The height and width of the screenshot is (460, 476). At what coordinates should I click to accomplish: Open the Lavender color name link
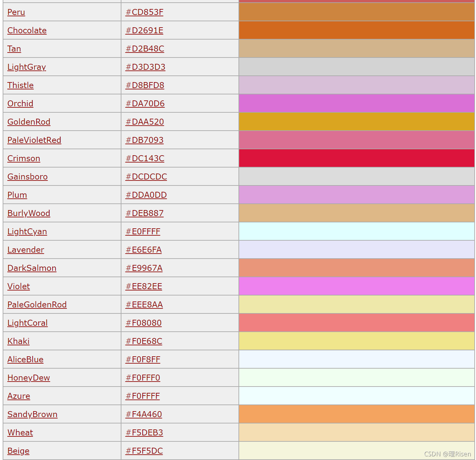(x=26, y=250)
